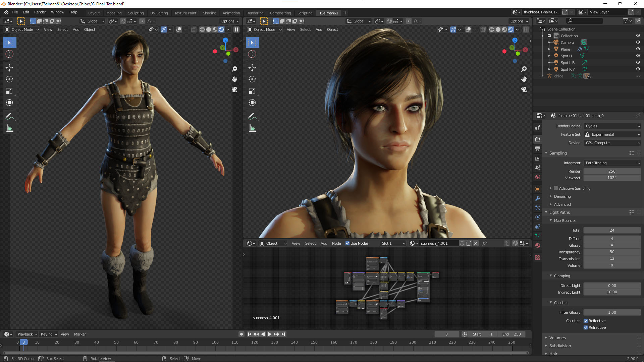The width and height of the screenshot is (644, 362).
Task: Switch to UV Editing workspace tab
Action: tap(159, 13)
